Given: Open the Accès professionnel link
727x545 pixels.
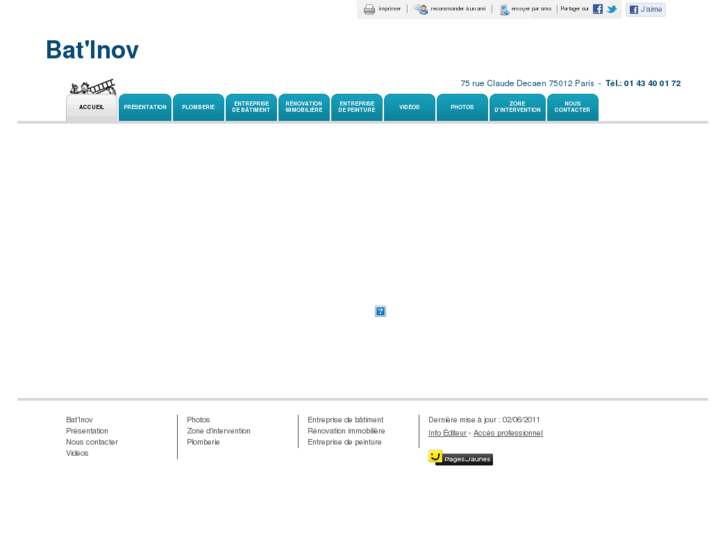Looking at the screenshot, I should click(x=508, y=433).
